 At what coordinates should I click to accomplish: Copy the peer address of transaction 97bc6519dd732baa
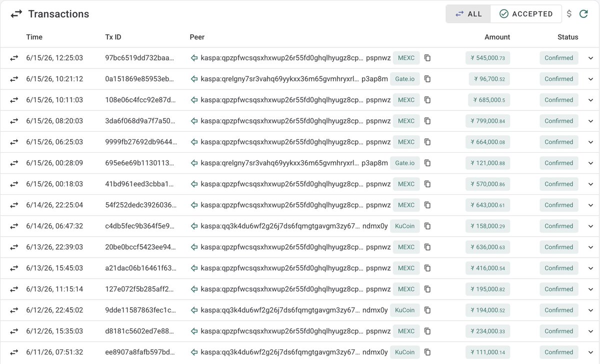(427, 58)
